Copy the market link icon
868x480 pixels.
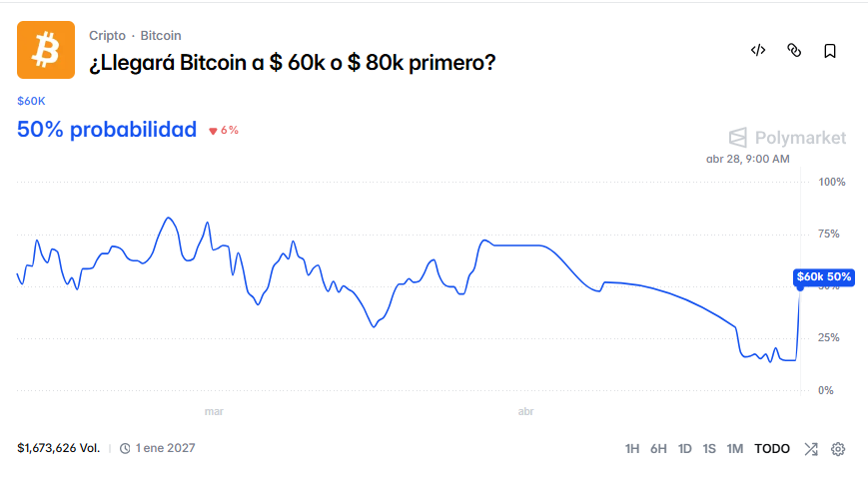794,51
